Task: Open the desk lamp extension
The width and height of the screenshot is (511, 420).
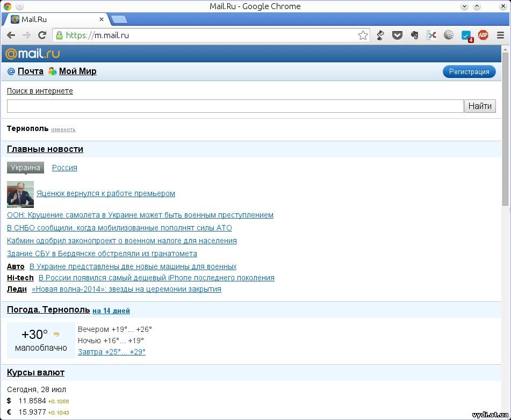Action: pyautogui.click(x=380, y=35)
